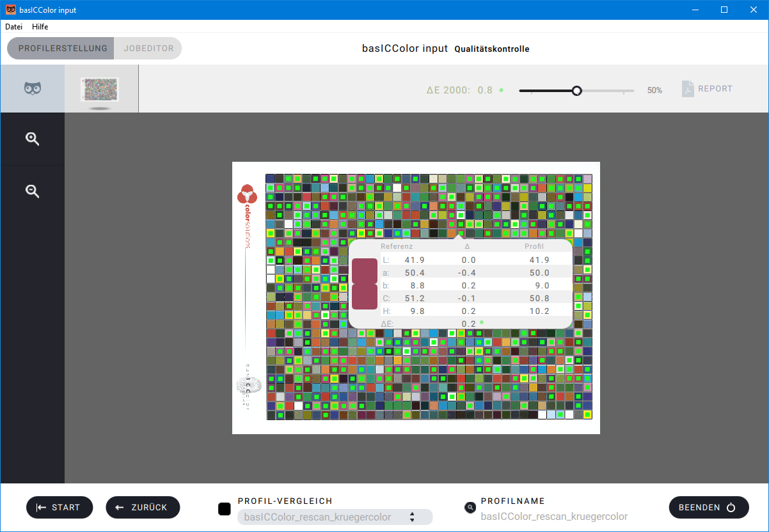
Task: Click the red colorsolutions logo on chart
Action: (x=247, y=194)
